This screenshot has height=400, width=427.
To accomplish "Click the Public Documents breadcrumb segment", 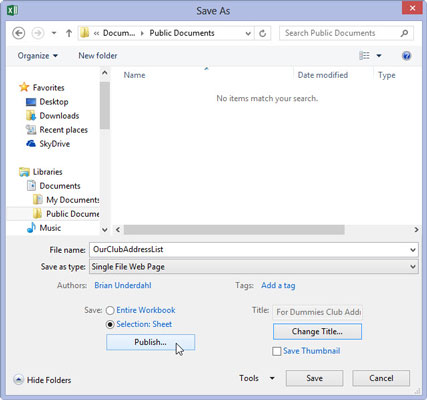I will tap(182, 33).
